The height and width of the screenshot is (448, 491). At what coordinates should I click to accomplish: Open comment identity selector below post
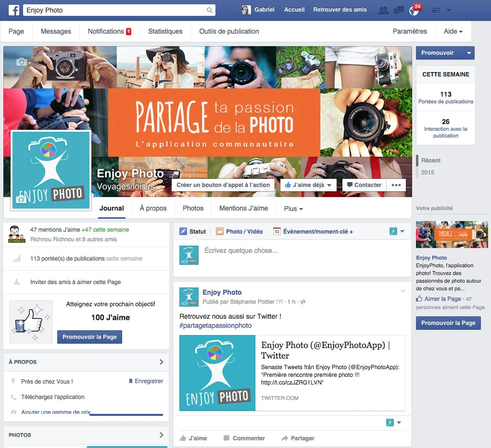393,423
